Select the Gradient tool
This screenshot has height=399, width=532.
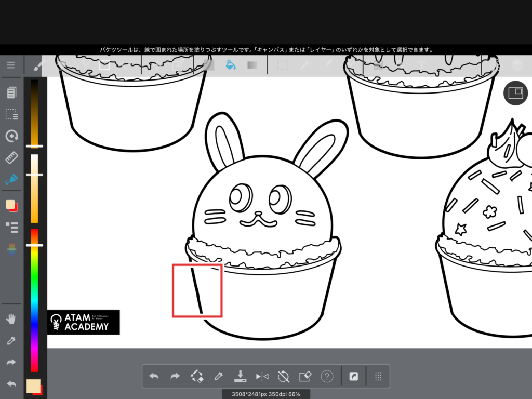point(252,65)
